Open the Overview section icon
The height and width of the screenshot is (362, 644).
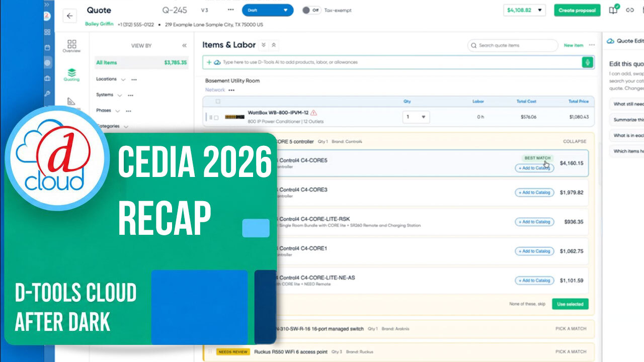click(71, 46)
